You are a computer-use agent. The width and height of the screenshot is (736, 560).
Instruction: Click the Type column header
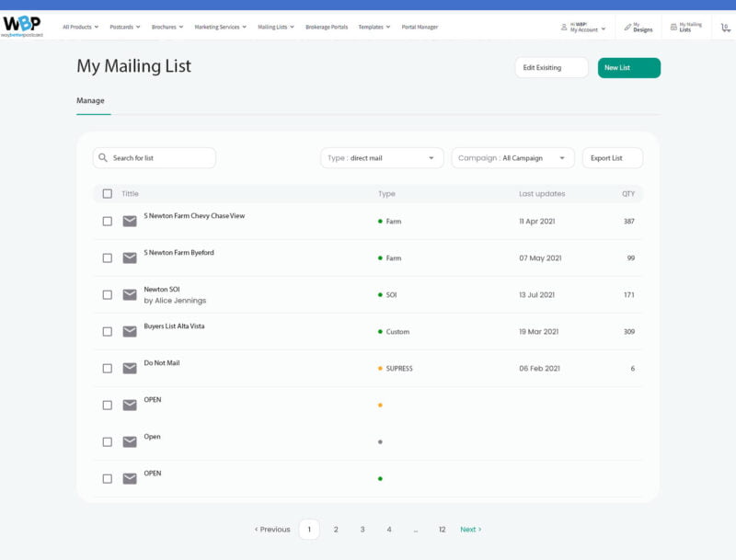coord(386,194)
